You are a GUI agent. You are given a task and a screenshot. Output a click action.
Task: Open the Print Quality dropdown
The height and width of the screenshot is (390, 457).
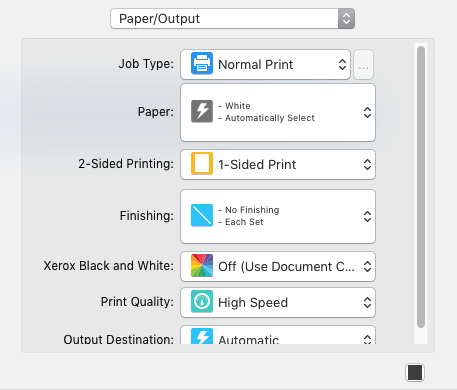click(x=278, y=303)
